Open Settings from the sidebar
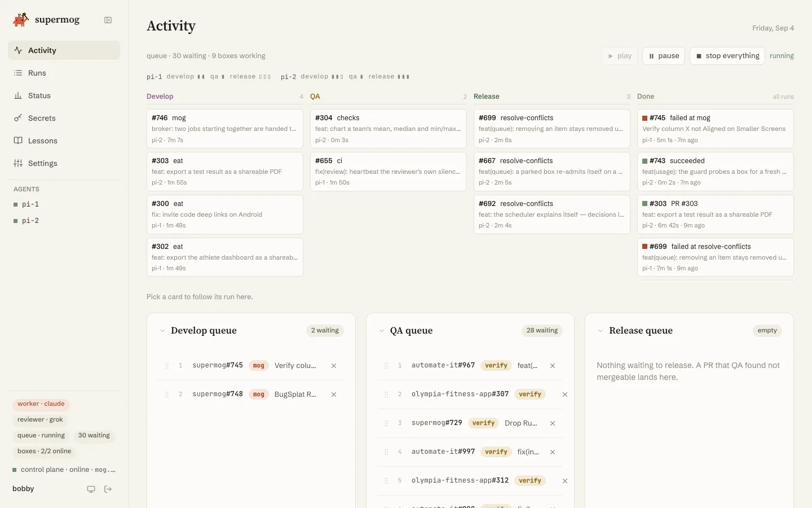The image size is (812, 508). pos(64,163)
